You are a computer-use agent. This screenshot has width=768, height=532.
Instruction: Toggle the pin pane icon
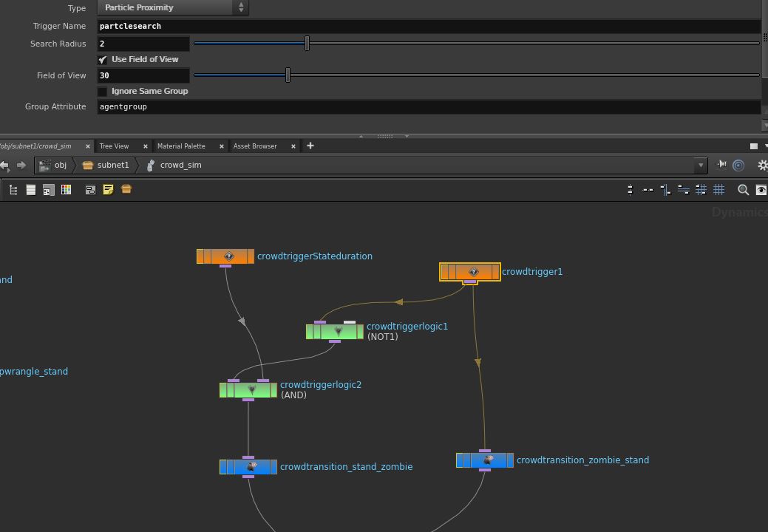point(721,165)
